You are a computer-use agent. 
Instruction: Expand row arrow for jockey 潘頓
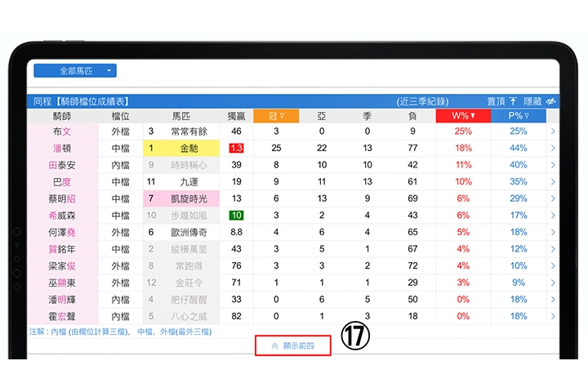[x=552, y=148]
